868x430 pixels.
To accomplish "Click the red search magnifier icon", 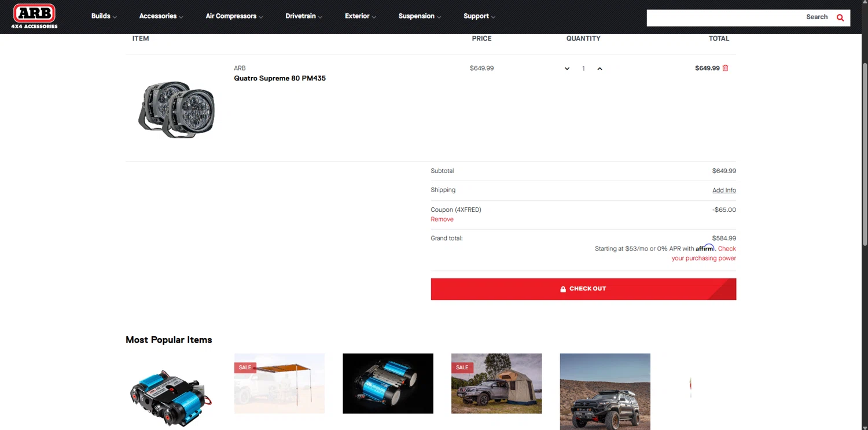I will pyautogui.click(x=840, y=17).
